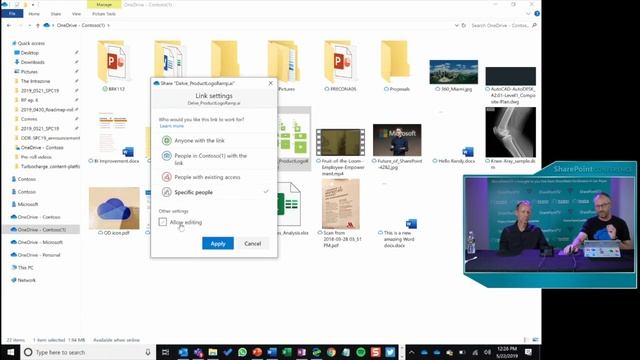Select the Future_of_SharePoint jpg thumbnail
This screenshot has height=360, width=640.
pos(397,140)
